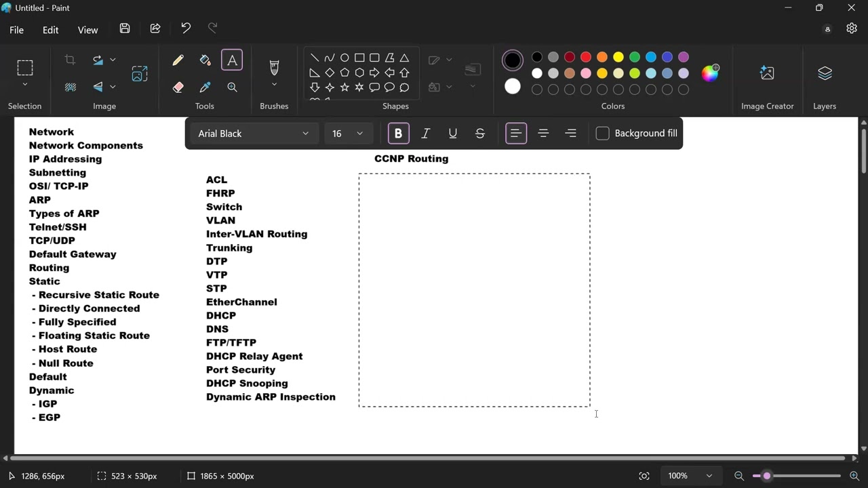This screenshot has width=868, height=488.
Task: Select the Five-point star shape
Action: [x=344, y=87]
